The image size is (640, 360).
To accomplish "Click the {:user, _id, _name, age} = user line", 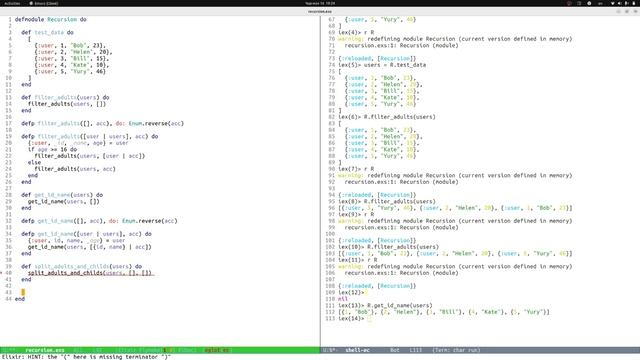I will coord(78,143).
